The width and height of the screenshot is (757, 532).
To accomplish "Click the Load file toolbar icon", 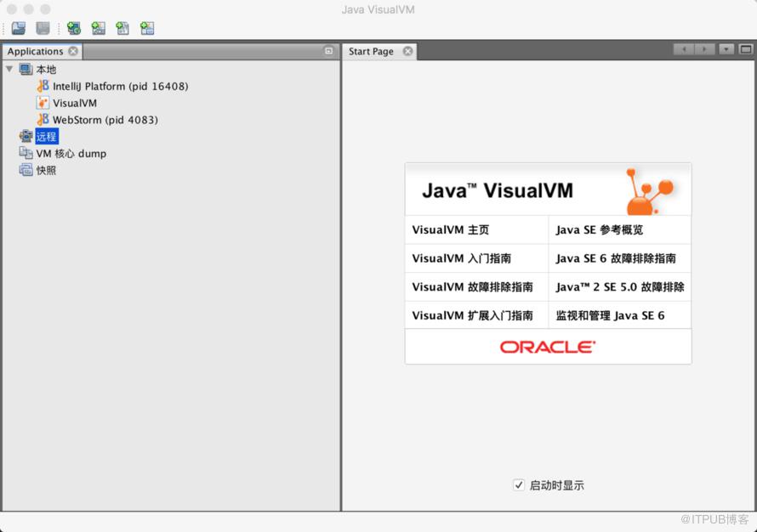I will point(19,28).
